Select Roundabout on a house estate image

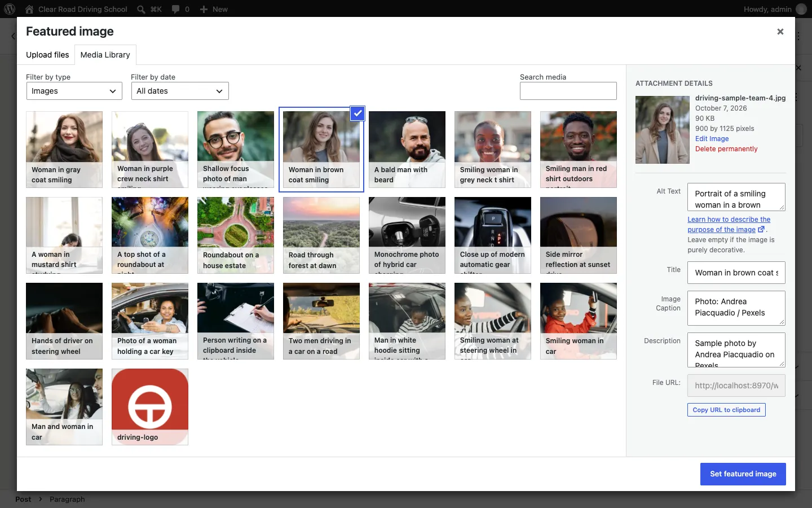pyautogui.click(x=236, y=235)
